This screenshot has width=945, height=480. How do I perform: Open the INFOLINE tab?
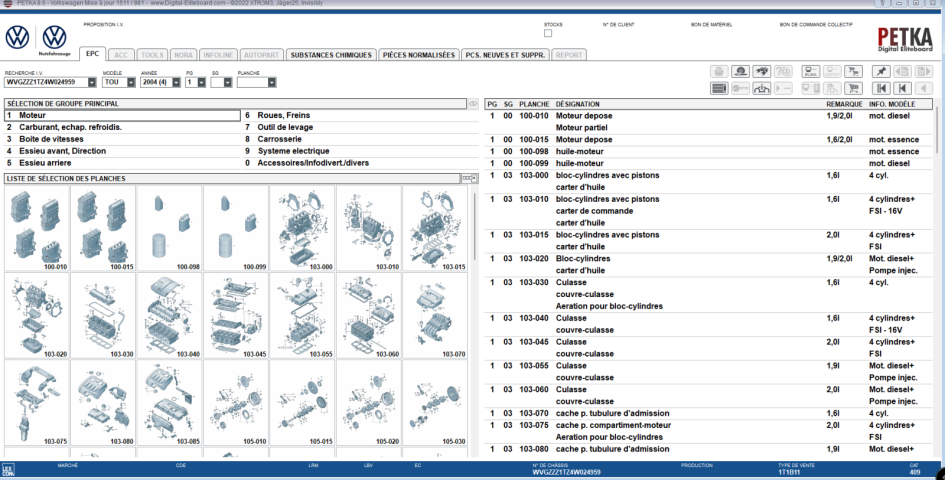pos(218,55)
